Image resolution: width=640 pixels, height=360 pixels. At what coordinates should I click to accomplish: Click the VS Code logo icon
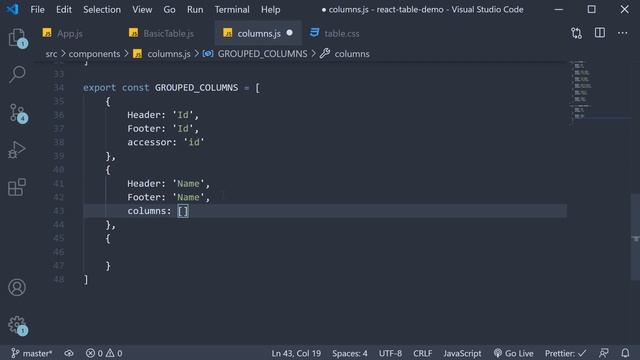[12, 9]
